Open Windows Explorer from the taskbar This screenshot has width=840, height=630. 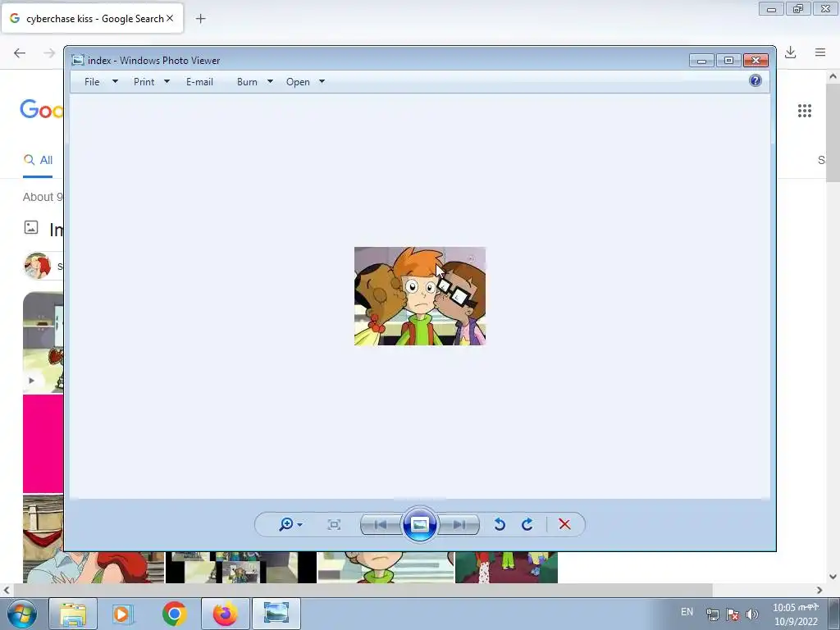click(73, 614)
